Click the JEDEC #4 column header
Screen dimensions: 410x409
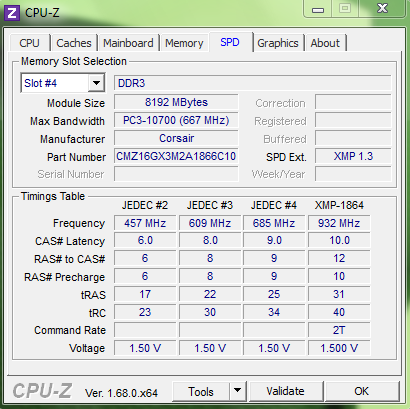(x=274, y=205)
